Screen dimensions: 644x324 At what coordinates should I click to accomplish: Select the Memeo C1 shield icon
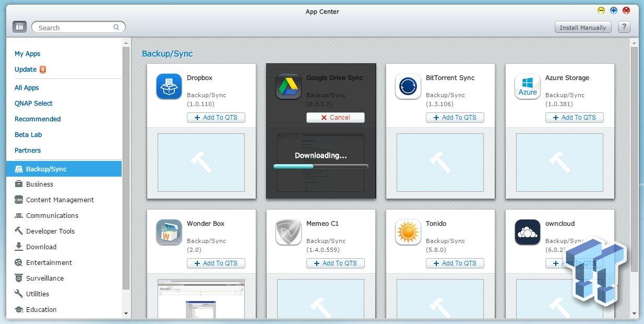click(288, 232)
